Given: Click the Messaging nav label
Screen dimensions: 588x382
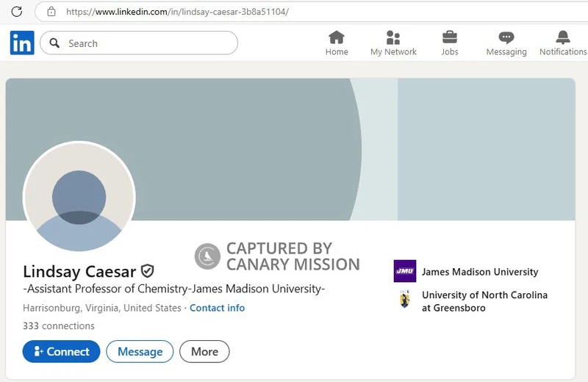Looking at the screenshot, I should (506, 52).
